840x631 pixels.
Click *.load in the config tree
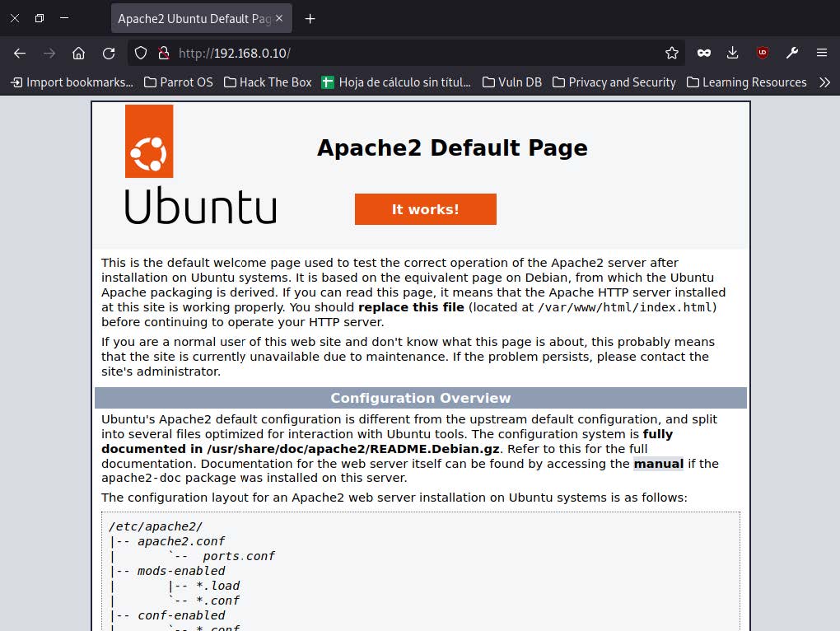[x=217, y=586]
